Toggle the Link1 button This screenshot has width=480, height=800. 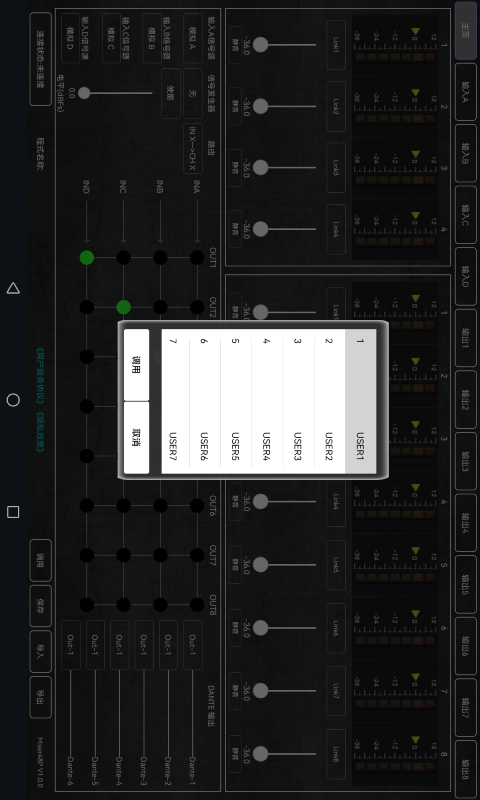pos(336,45)
